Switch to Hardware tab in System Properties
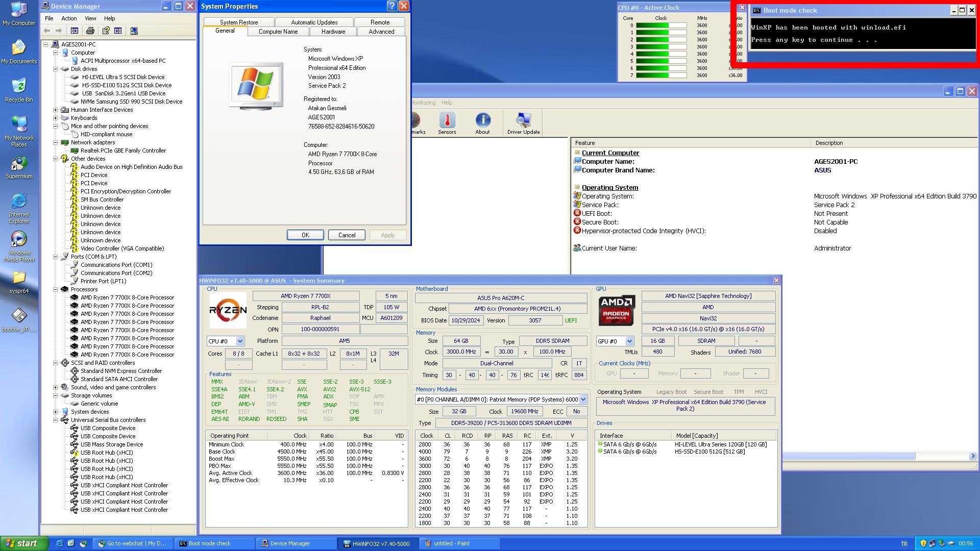The height and width of the screenshot is (551, 980). [x=333, y=32]
